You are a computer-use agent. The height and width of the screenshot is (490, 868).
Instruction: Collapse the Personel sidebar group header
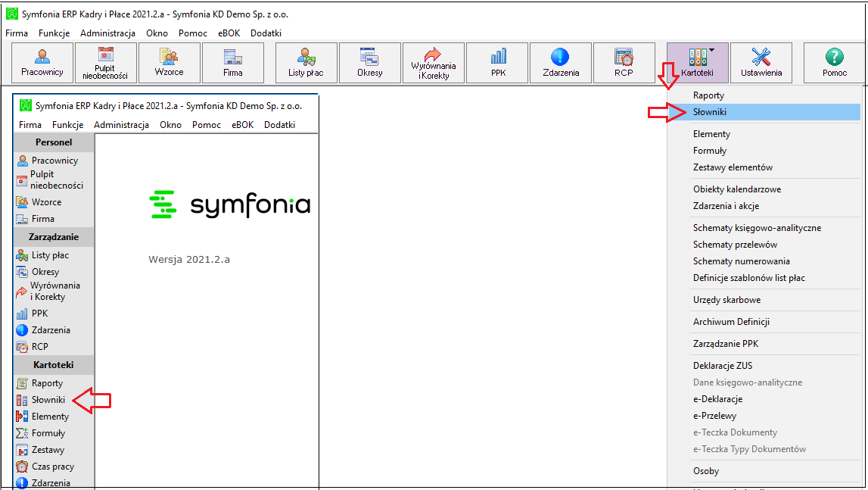54,142
